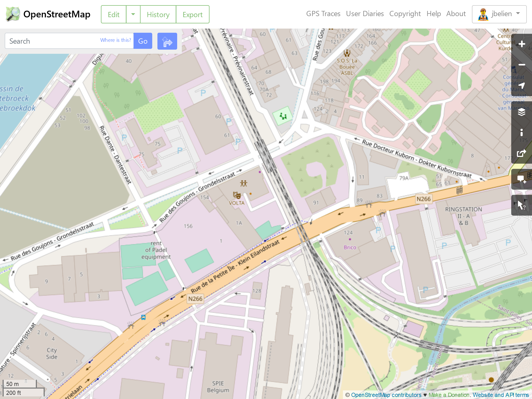Go to GPS Traces page

tap(323, 14)
